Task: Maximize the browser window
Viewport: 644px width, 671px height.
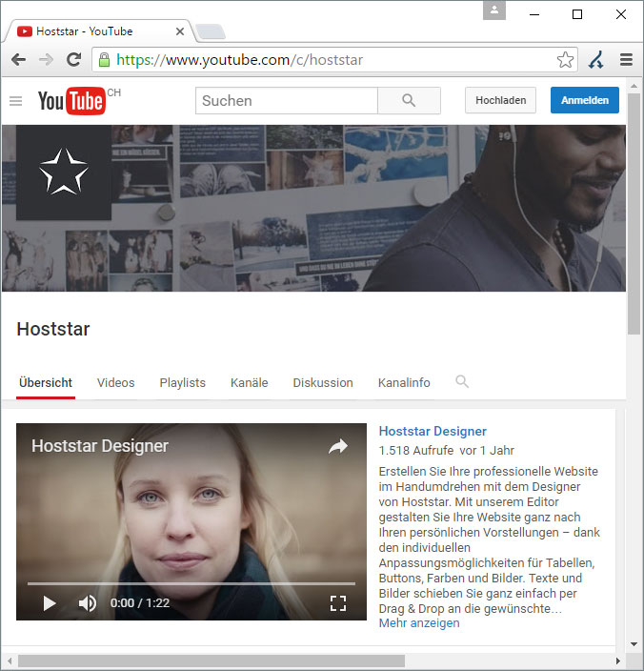Action: coord(577,14)
